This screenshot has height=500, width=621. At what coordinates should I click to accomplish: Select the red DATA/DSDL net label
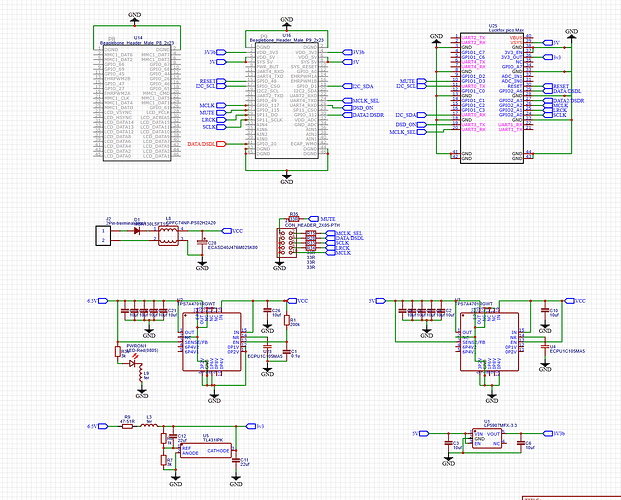207,144
